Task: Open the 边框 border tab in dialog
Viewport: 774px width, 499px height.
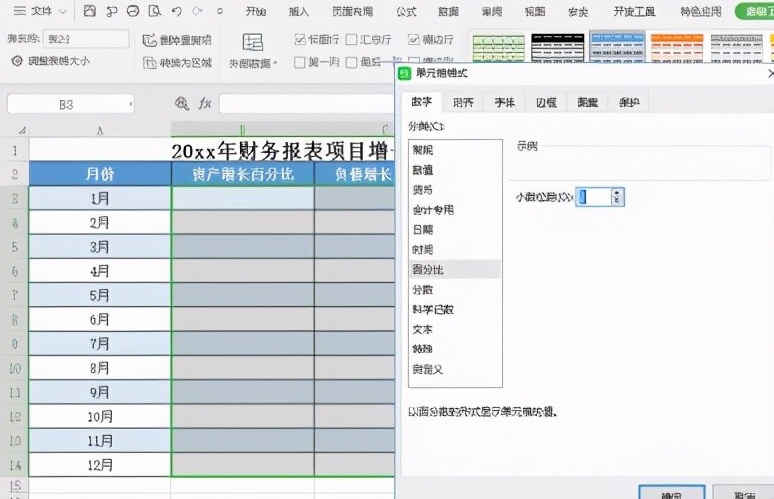Action: tap(546, 102)
